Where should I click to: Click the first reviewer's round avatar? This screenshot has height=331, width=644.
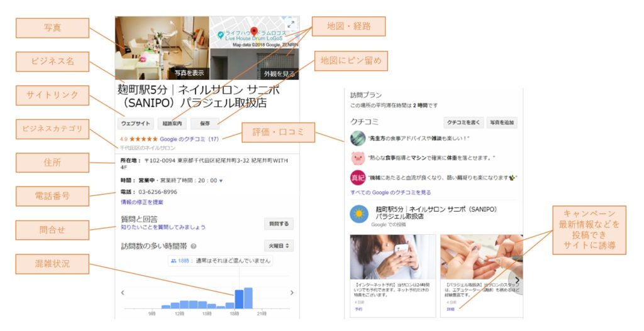[358, 139]
